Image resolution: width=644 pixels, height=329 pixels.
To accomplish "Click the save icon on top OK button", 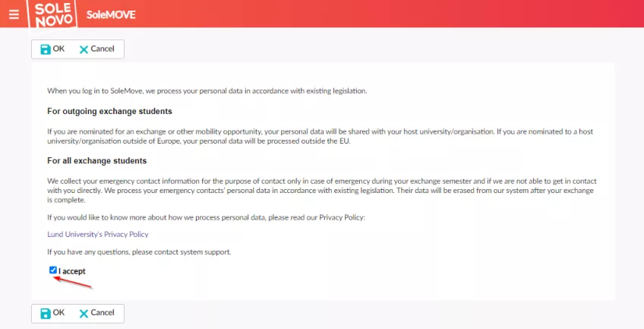I will 45,49.
